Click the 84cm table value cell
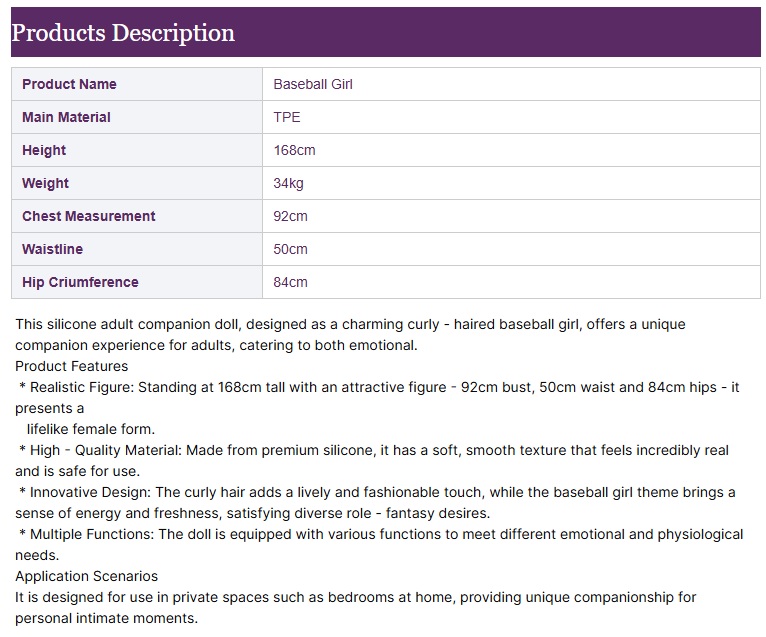The image size is (766, 637). pyautogui.click(x=290, y=282)
